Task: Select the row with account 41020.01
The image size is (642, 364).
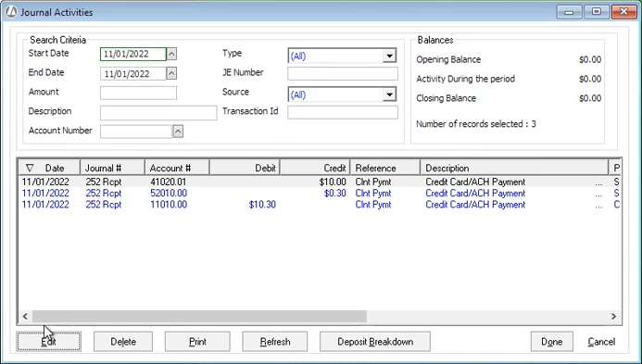Action: pyautogui.click(x=321, y=182)
